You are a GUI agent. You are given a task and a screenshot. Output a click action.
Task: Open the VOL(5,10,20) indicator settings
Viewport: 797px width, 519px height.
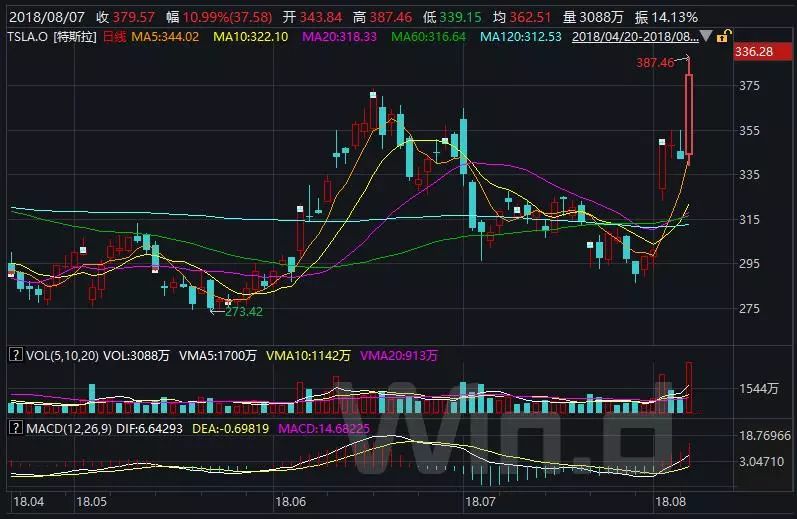pos(62,354)
